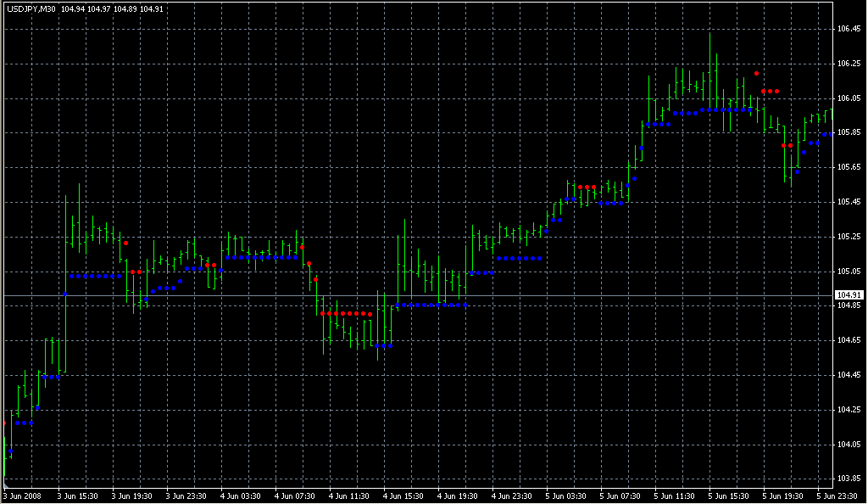868x504 pixels.
Task: Select the 3 Jun 19:30 time label
Action: 131,496
